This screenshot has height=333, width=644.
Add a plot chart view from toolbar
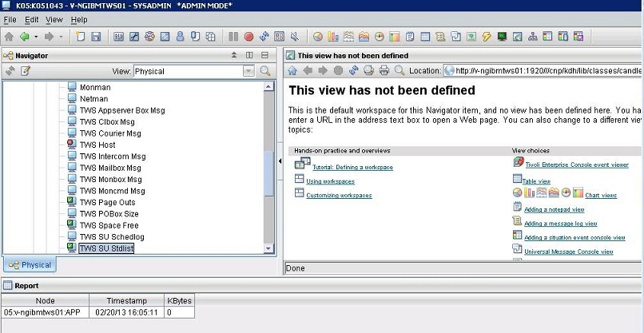pyautogui.click(x=348, y=37)
